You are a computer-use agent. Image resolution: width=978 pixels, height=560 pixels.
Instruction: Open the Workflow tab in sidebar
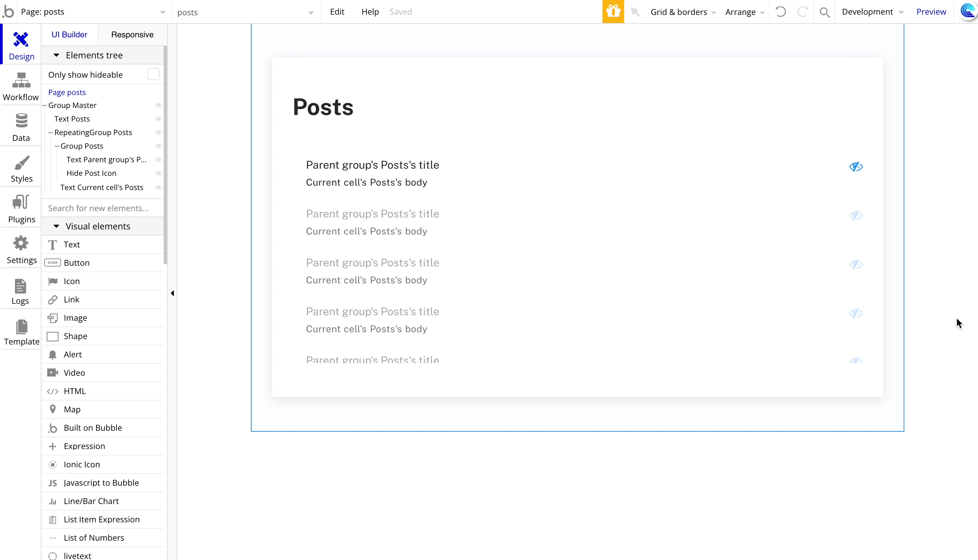pyautogui.click(x=21, y=87)
